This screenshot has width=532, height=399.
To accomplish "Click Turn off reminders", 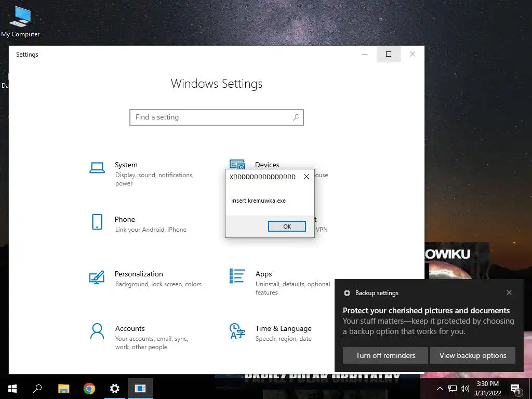I will pyautogui.click(x=385, y=355).
